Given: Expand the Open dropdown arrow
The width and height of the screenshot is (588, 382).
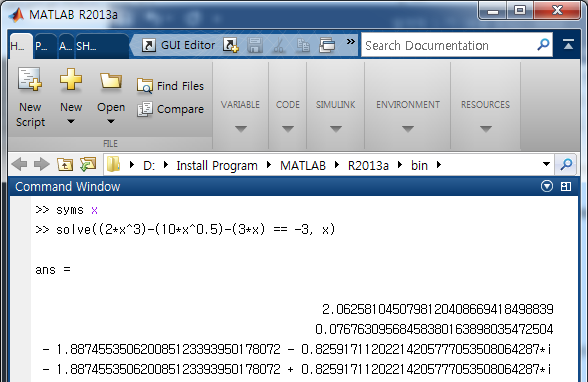Looking at the screenshot, I should point(111,121).
